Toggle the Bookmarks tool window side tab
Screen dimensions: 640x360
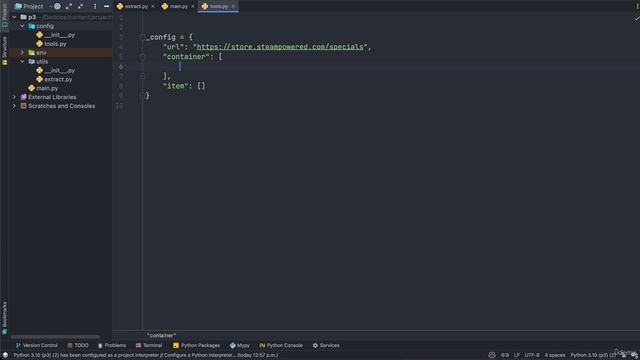[x=4, y=318]
